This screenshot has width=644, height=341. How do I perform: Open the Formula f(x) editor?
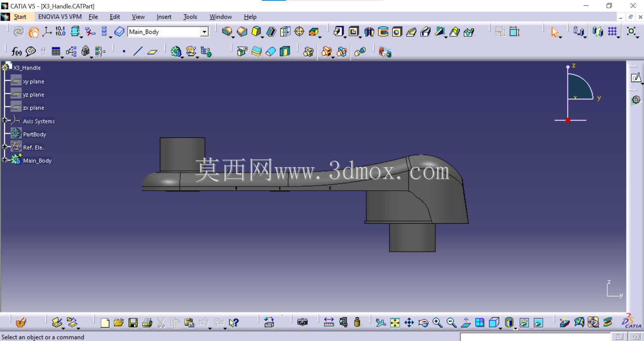16,51
